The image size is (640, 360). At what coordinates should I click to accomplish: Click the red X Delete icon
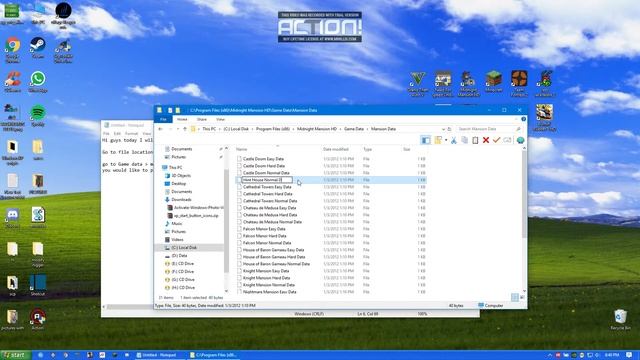pyautogui.click(x=486, y=140)
